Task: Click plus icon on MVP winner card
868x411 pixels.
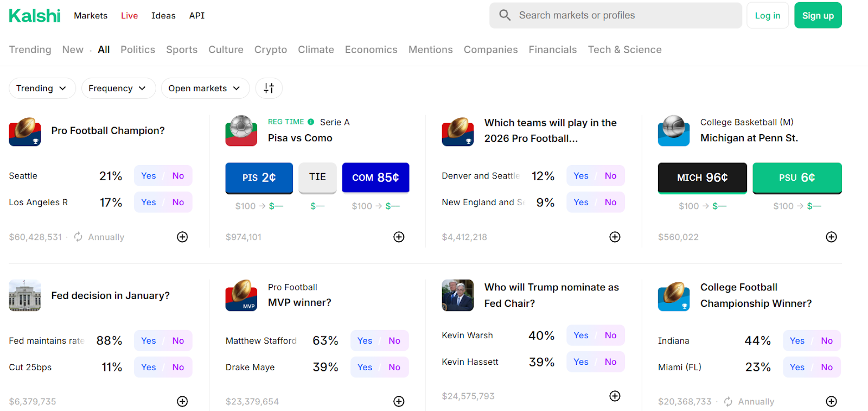Action: point(399,401)
